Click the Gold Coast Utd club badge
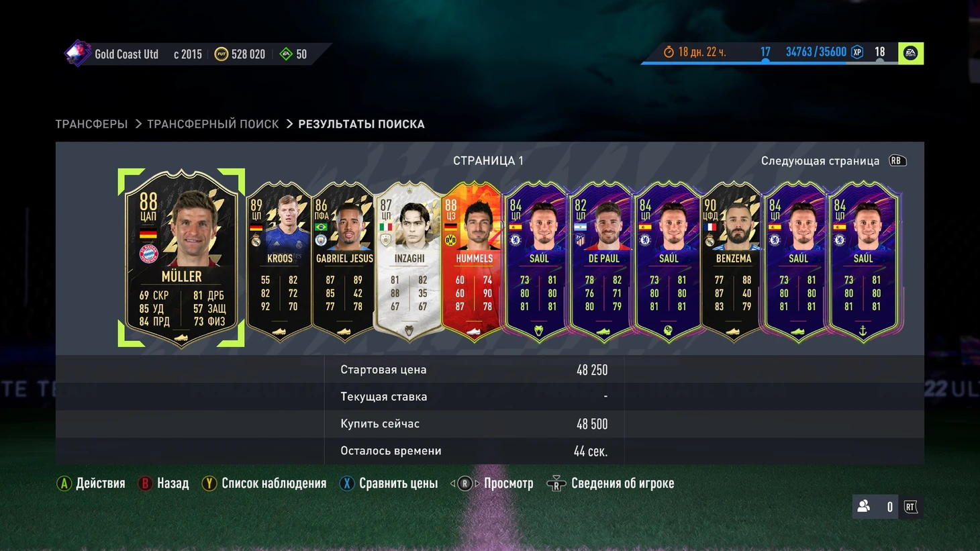The width and height of the screenshot is (980, 551). pyautogui.click(x=77, y=53)
